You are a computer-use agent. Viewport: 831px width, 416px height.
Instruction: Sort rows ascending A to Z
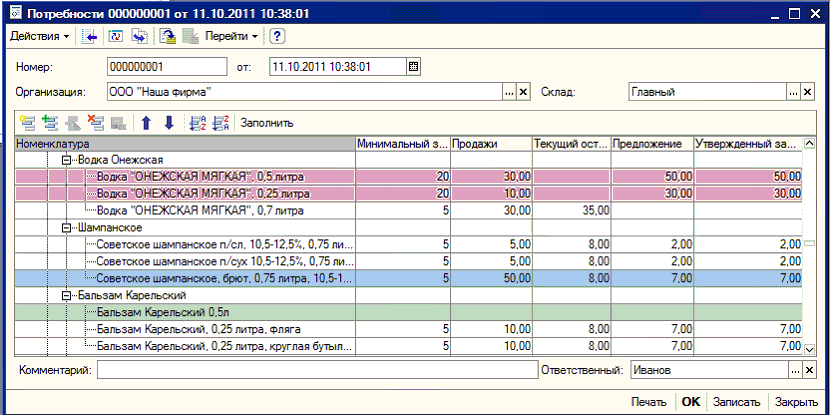(x=197, y=123)
